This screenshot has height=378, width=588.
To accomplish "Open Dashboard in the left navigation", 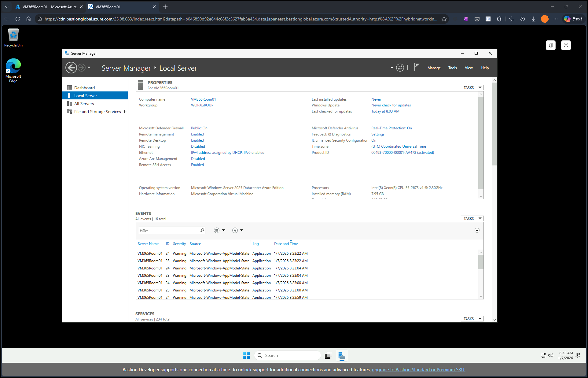I will pos(84,88).
